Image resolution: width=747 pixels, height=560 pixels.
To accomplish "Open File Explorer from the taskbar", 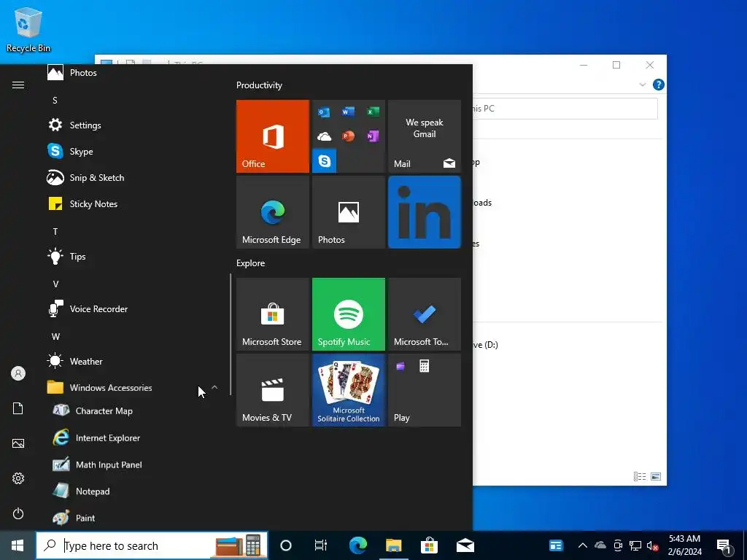I will click(393, 545).
